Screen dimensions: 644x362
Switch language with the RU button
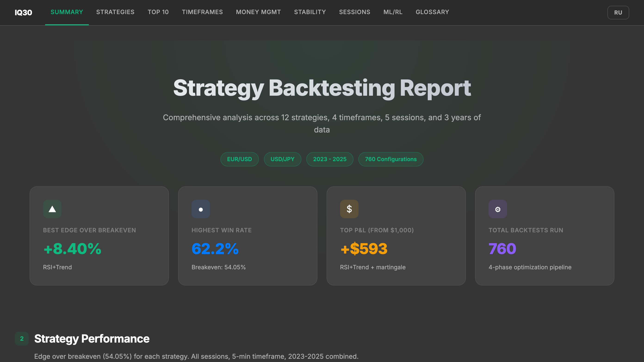point(618,12)
